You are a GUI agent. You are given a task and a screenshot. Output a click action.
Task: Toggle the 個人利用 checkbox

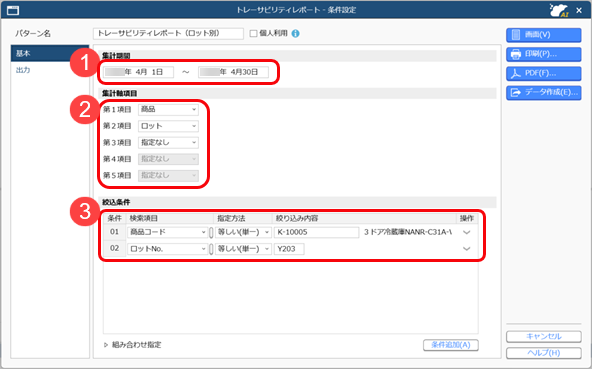pyautogui.click(x=254, y=34)
